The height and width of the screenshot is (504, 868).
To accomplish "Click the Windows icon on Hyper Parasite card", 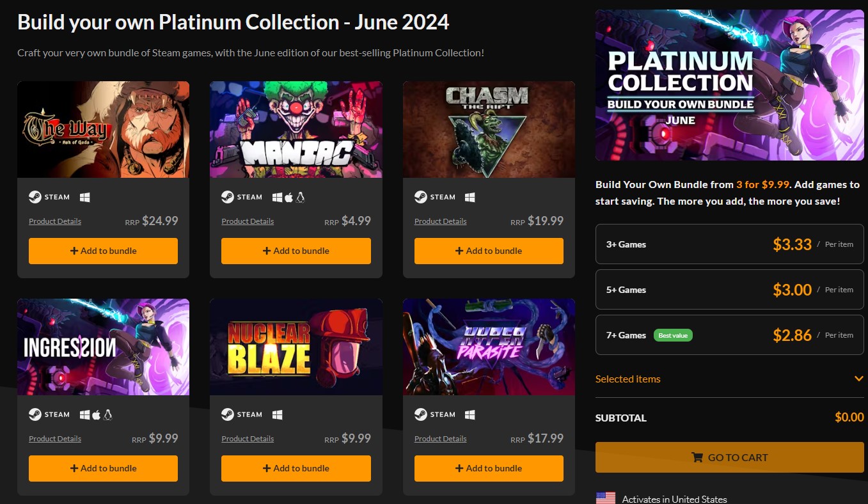I will click(470, 414).
